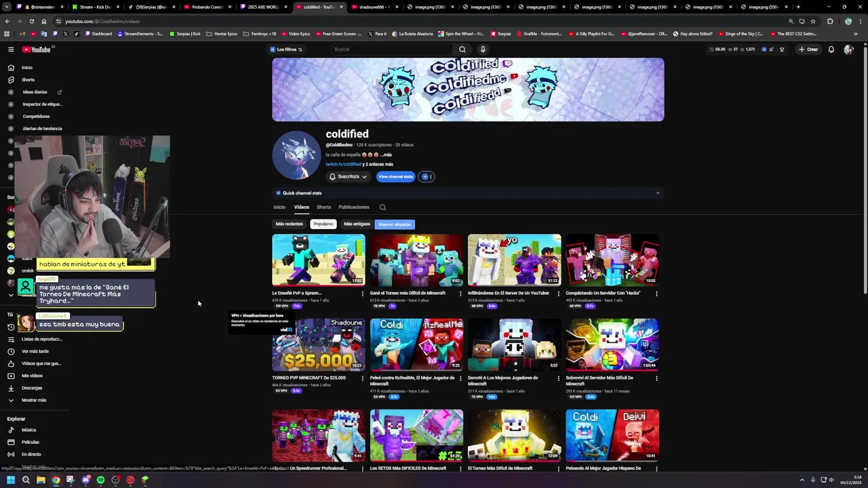Select the Más recientes filter chip
This screenshot has width=868, height=488.
pyautogui.click(x=290, y=224)
